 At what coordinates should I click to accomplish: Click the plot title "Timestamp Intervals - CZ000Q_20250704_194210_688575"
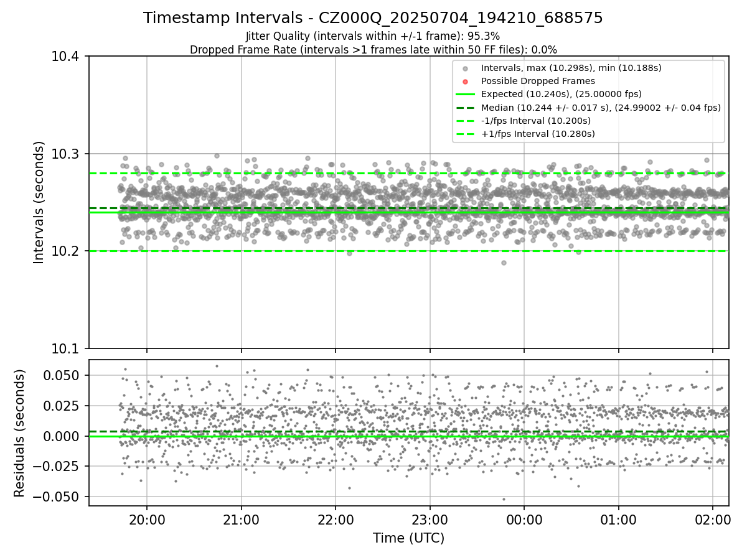373,18
